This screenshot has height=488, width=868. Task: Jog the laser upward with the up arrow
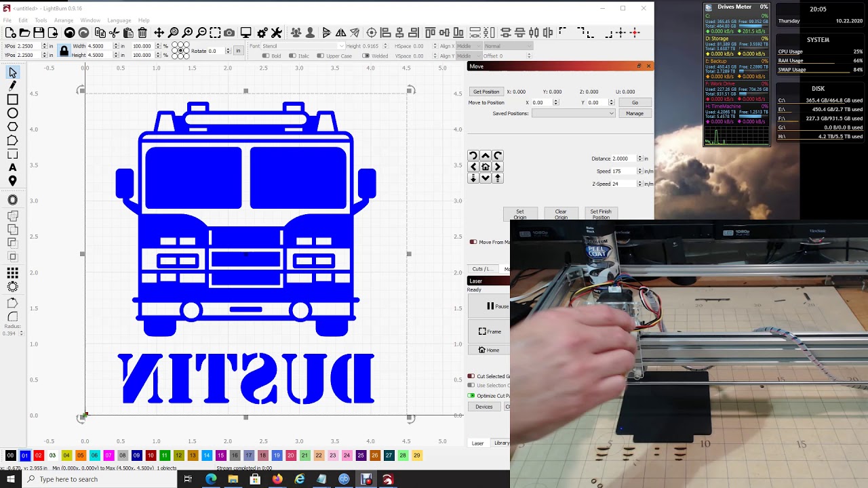point(486,156)
